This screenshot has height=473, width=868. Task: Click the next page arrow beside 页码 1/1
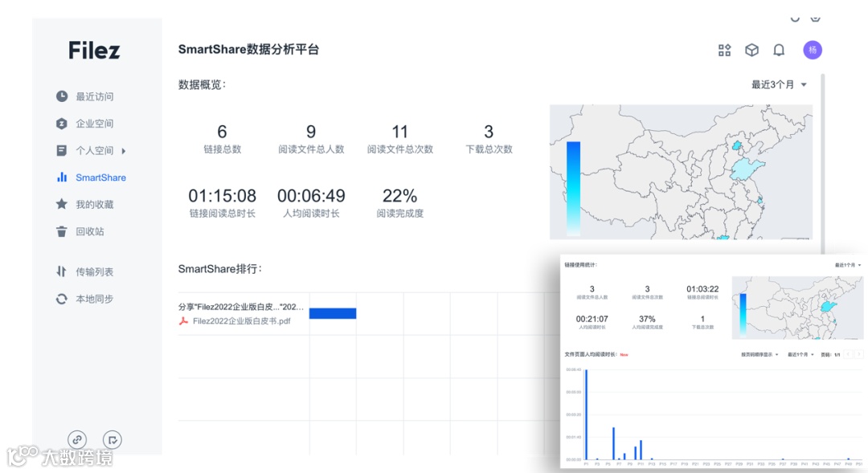tap(858, 354)
